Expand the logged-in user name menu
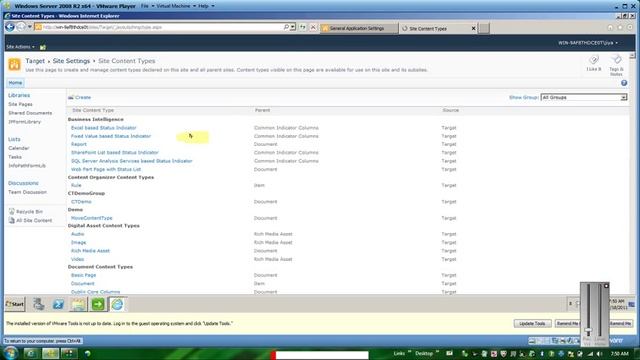Viewport: 640px width, 360px height. pyautogui.click(x=588, y=43)
